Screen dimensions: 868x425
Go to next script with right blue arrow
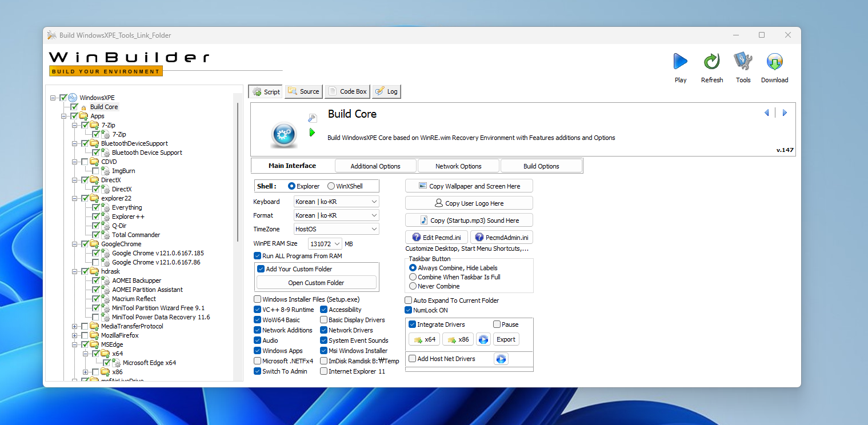785,113
